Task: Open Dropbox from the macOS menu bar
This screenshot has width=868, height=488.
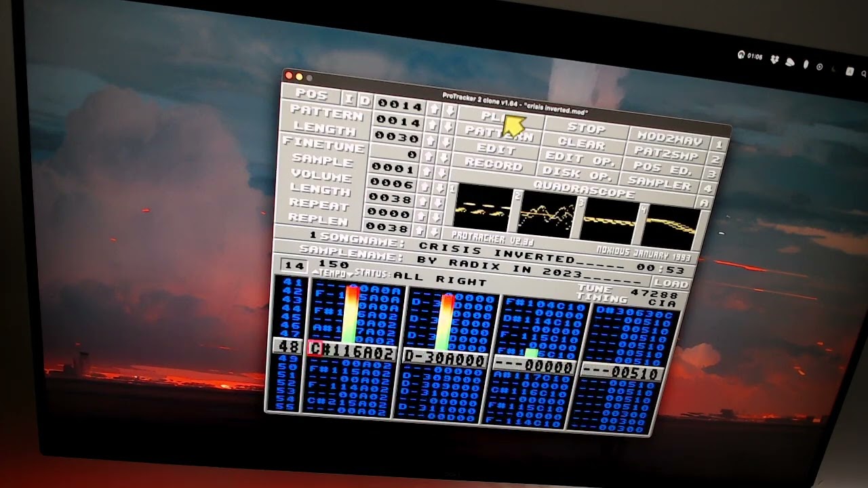Action: [x=774, y=60]
